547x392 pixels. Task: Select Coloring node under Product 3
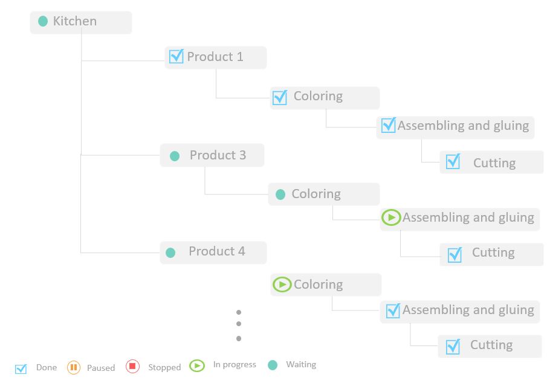coord(324,194)
